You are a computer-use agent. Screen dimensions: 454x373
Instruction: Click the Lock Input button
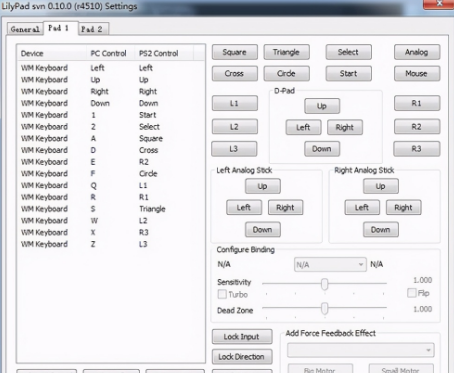pos(242,337)
